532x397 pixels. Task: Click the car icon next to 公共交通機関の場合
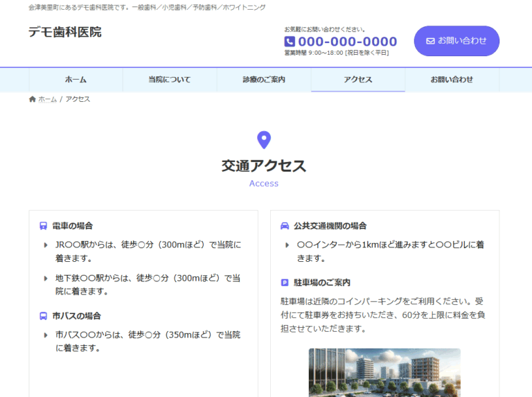pos(284,226)
